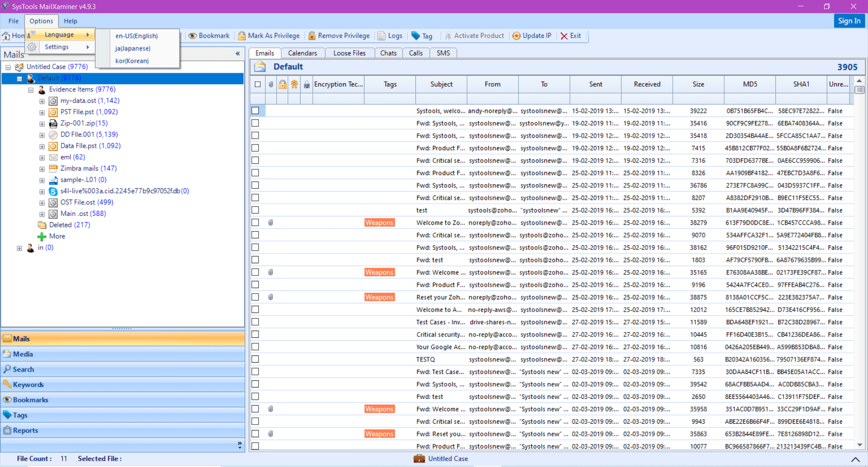Click the orange bookmark column header icon
868x467 pixels.
click(x=294, y=84)
